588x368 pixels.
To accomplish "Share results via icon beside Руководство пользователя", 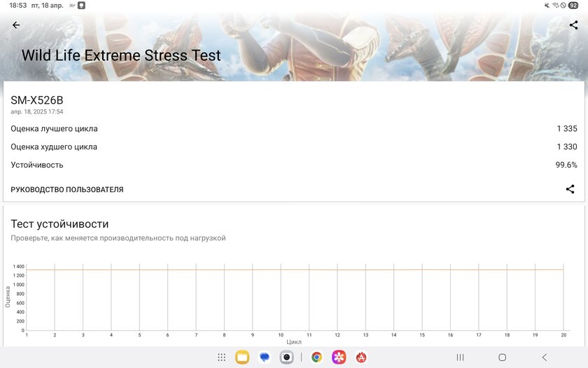I will (x=570, y=189).
